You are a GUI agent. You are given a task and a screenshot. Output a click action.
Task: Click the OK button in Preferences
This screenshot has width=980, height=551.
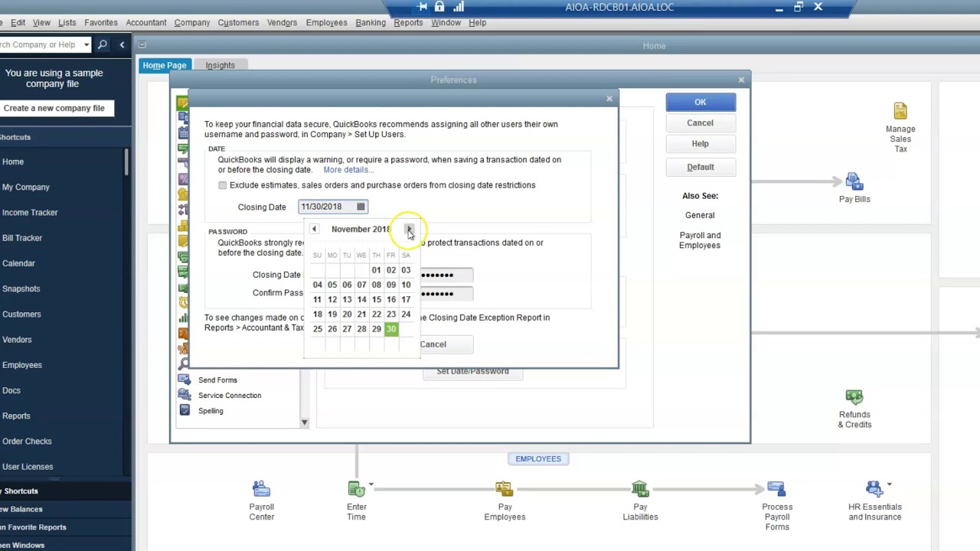click(701, 102)
